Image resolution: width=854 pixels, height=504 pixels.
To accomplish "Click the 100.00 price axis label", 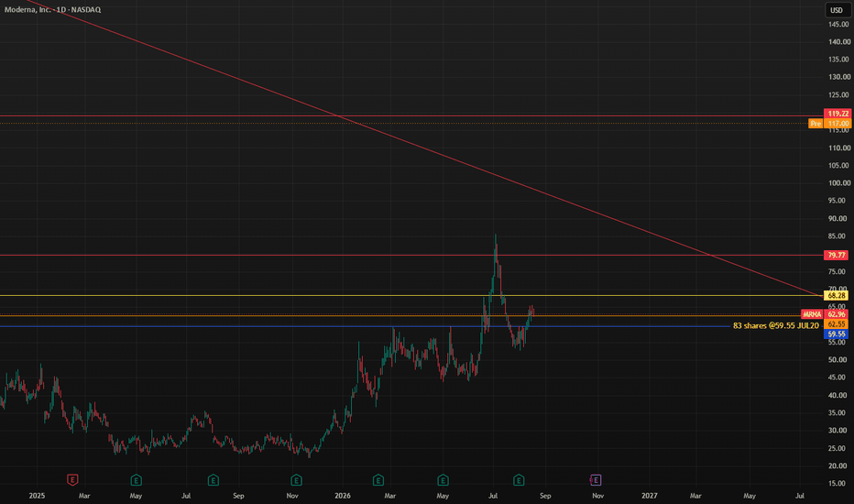I will 838,183.
